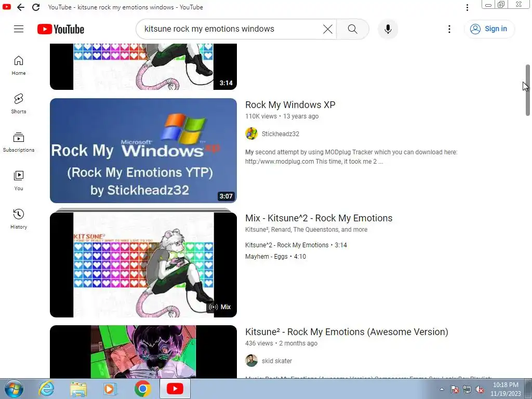
Task: Launch Google Chrome from taskbar
Action: (142, 389)
